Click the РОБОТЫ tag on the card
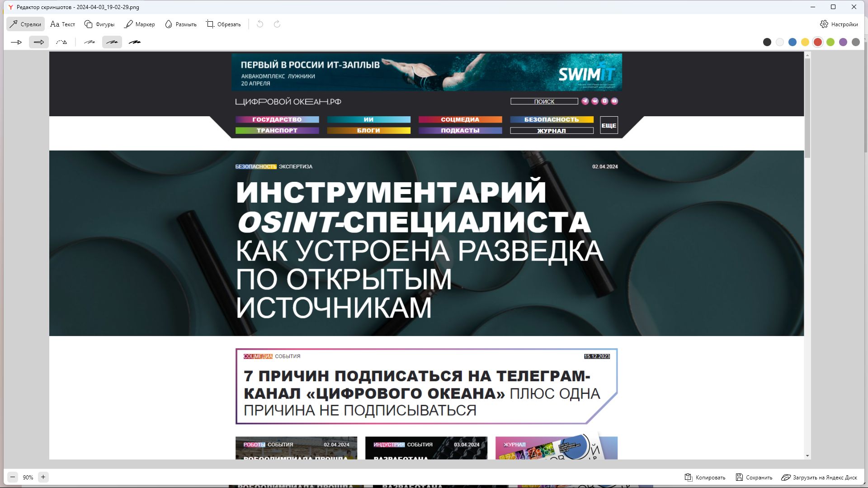868x488 pixels. 254,445
